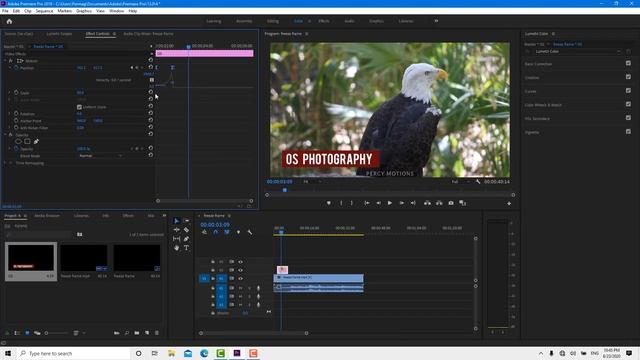Toggle Position animation stopwatch
This screenshot has width=640, height=360.
pyautogui.click(x=16, y=67)
